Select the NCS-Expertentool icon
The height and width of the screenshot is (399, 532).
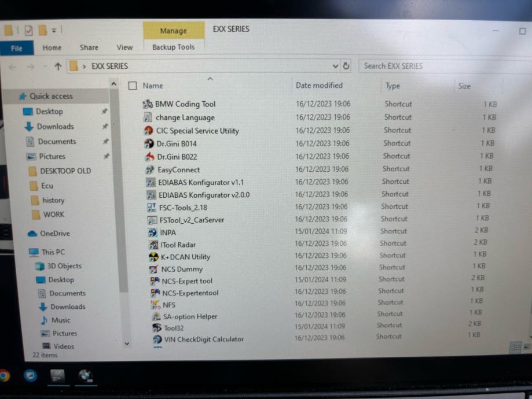pyautogui.click(x=155, y=293)
